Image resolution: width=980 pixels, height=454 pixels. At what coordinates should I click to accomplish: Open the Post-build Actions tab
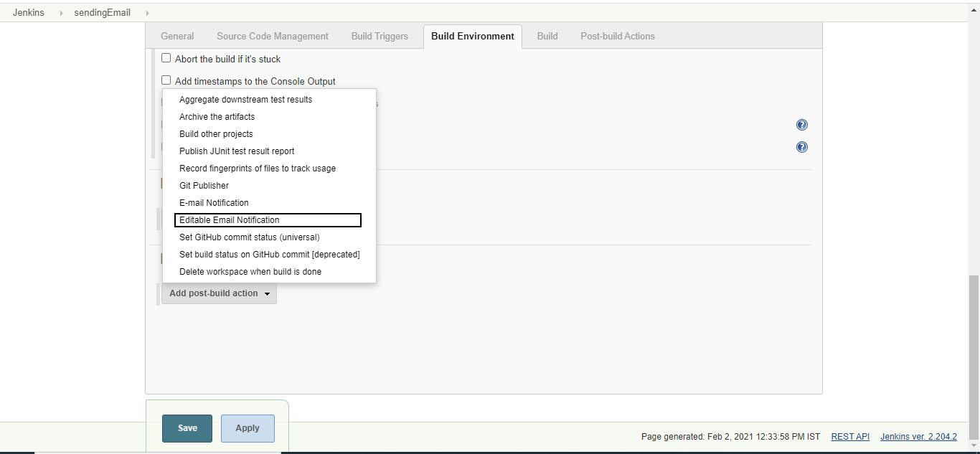point(617,36)
